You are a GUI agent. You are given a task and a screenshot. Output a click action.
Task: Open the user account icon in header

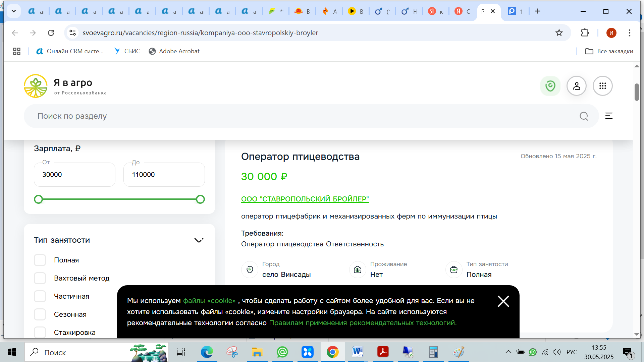point(576,86)
